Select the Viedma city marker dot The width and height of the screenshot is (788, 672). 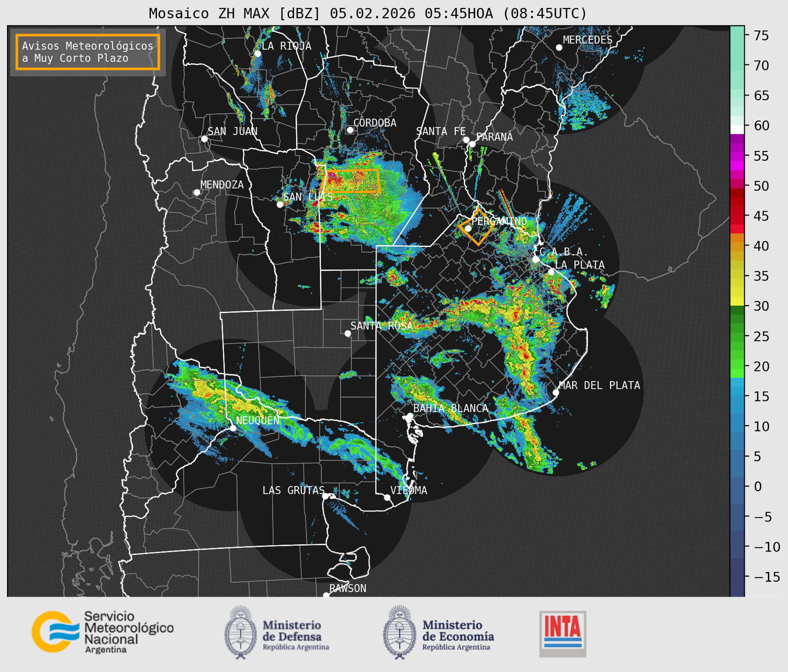coord(387,497)
